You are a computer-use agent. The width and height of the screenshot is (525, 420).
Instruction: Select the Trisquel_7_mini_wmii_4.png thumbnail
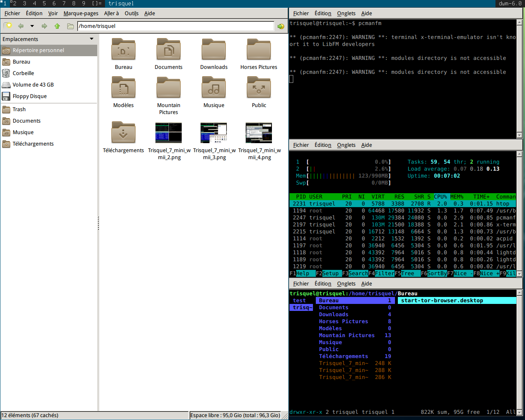tap(259, 133)
